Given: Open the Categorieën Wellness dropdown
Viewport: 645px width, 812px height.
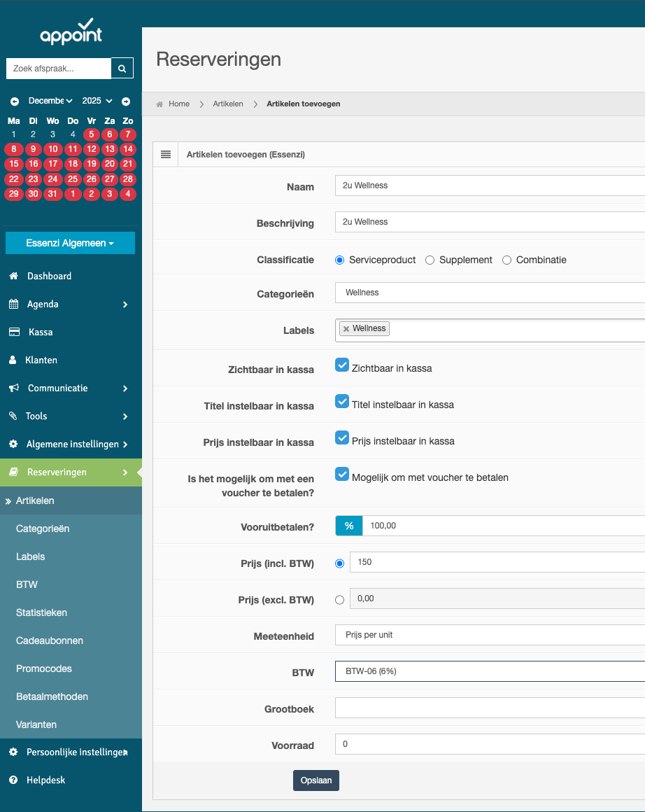Looking at the screenshot, I should tap(490, 293).
